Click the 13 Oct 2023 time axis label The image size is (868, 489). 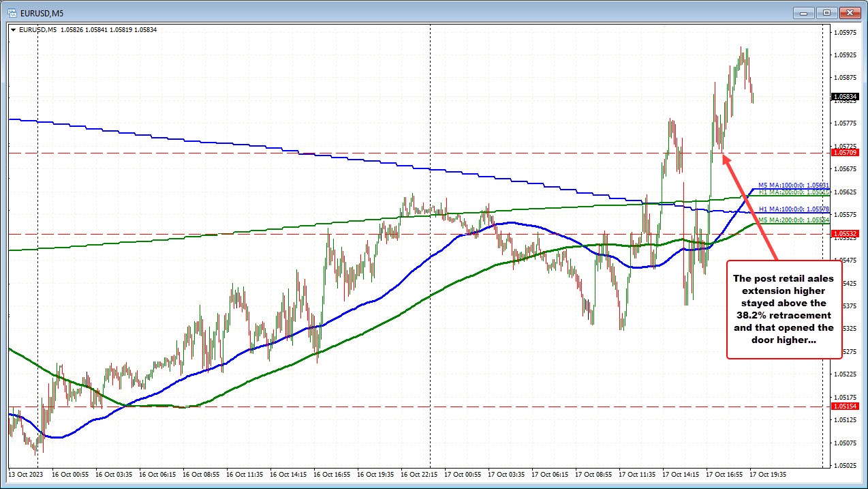coord(25,474)
